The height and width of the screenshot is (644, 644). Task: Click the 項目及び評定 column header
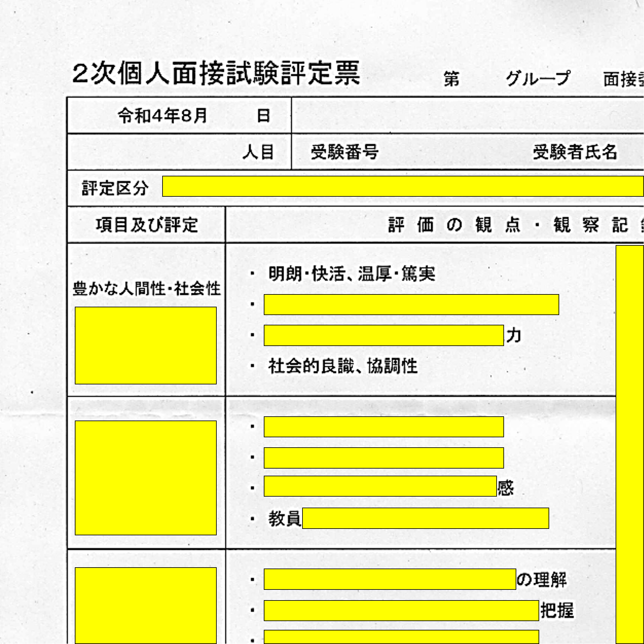pyautogui.click(x=147, y=225)
